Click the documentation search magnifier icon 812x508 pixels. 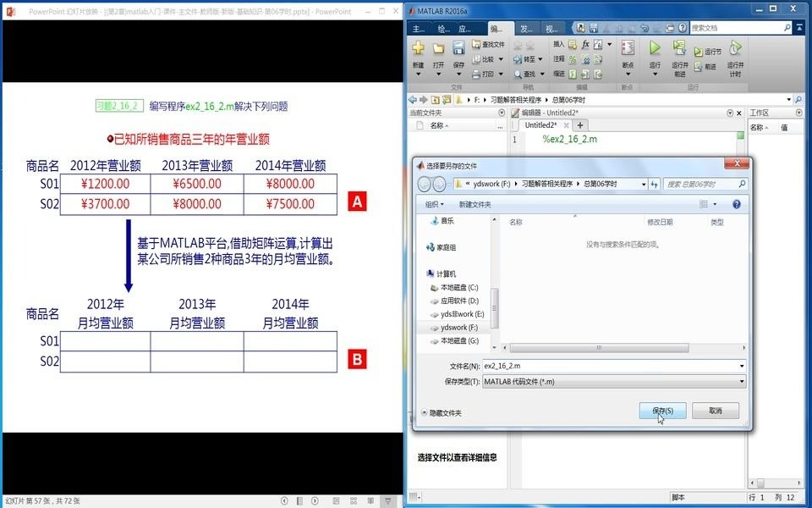coord(788,27)
